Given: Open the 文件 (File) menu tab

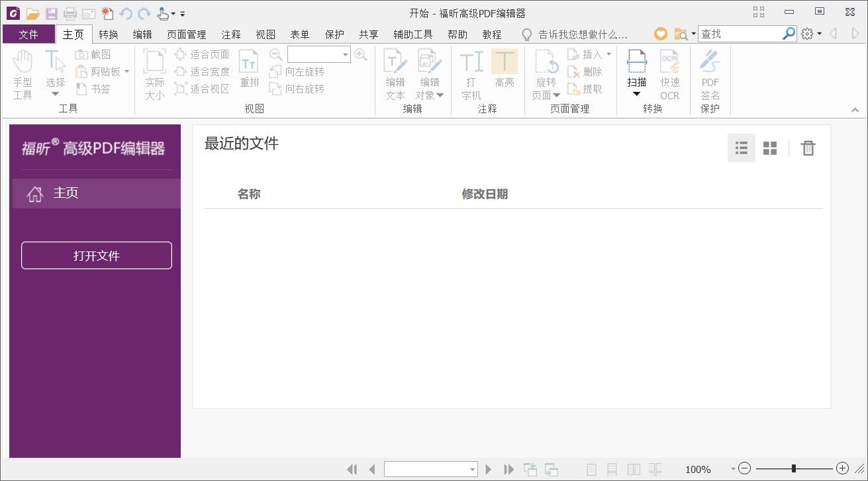Looking at the screenshot, I should coord(28,34).
